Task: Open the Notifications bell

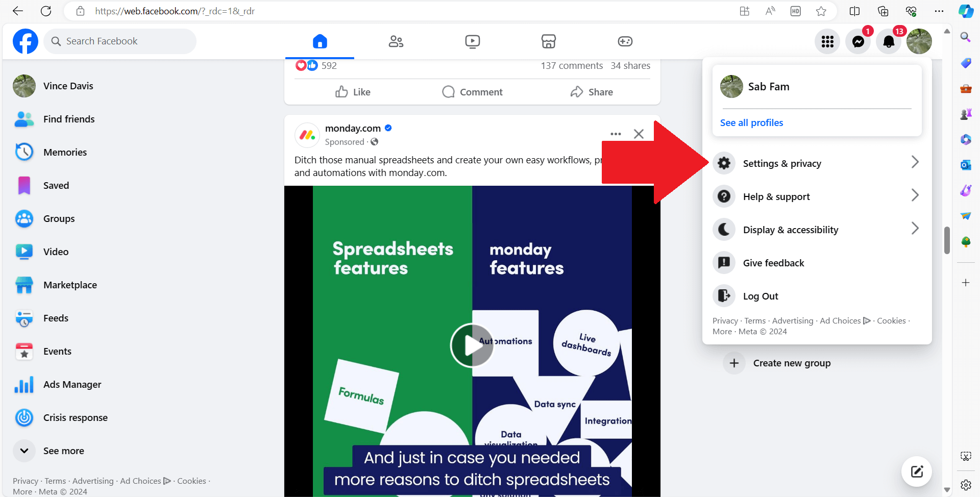Action: [x=889, y=41]
